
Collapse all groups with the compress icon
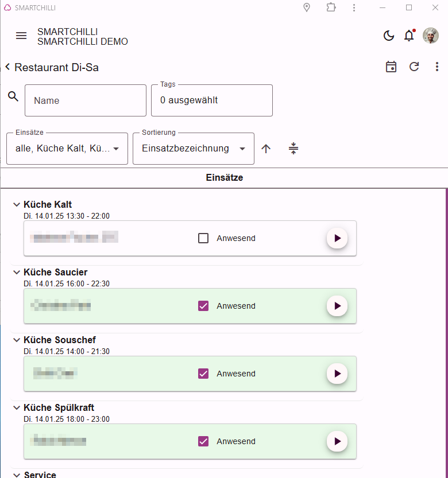293,149
